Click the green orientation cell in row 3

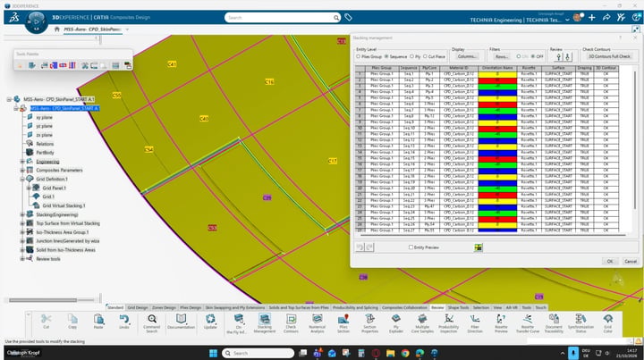pyautogui.click(x=497, y=86)
